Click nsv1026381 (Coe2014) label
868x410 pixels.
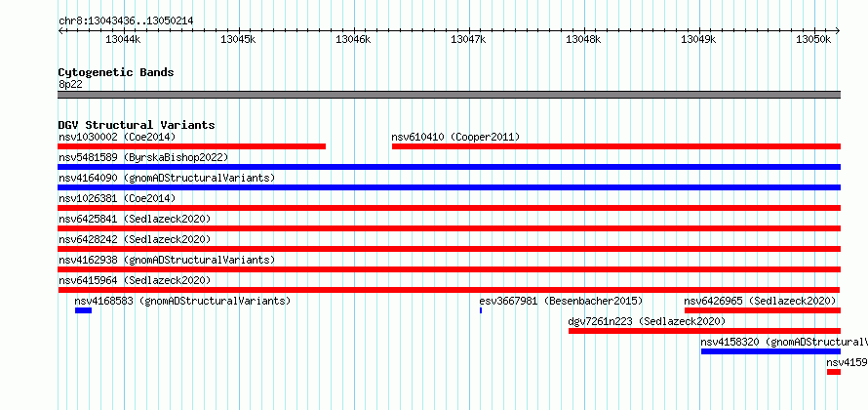pyautogui.click(x=117, y=198)
